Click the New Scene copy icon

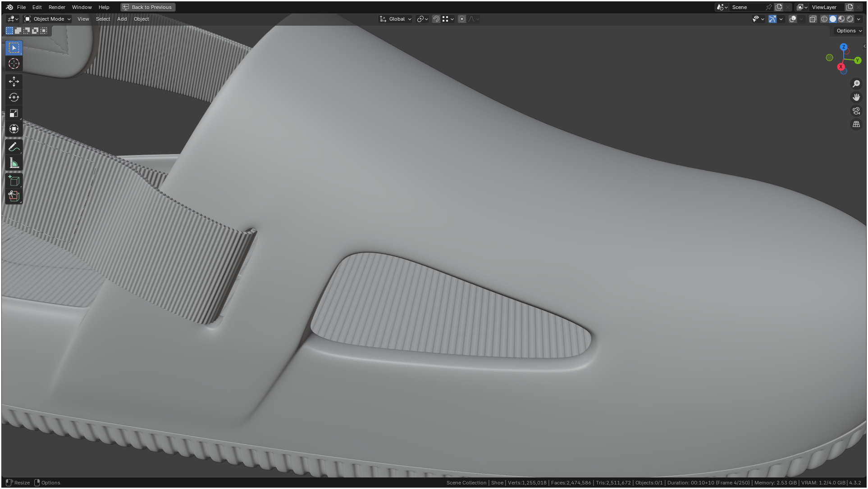pos(779,7)
